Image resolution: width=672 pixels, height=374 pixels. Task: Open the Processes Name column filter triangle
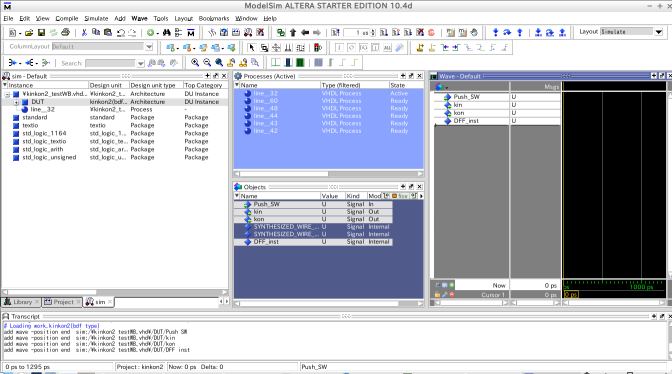pyautogui.click(x=237, y=85)
